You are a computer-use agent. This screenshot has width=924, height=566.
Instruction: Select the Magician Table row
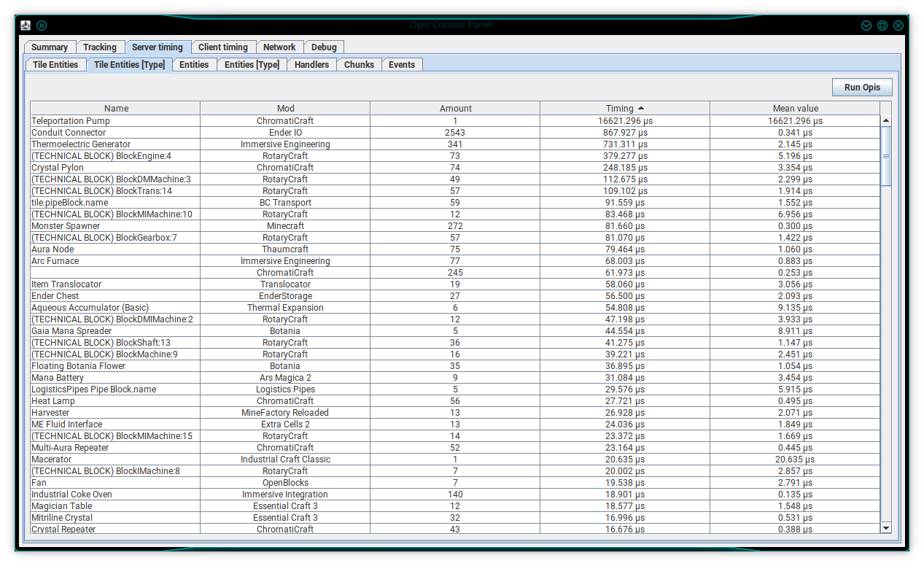(455, 506)
